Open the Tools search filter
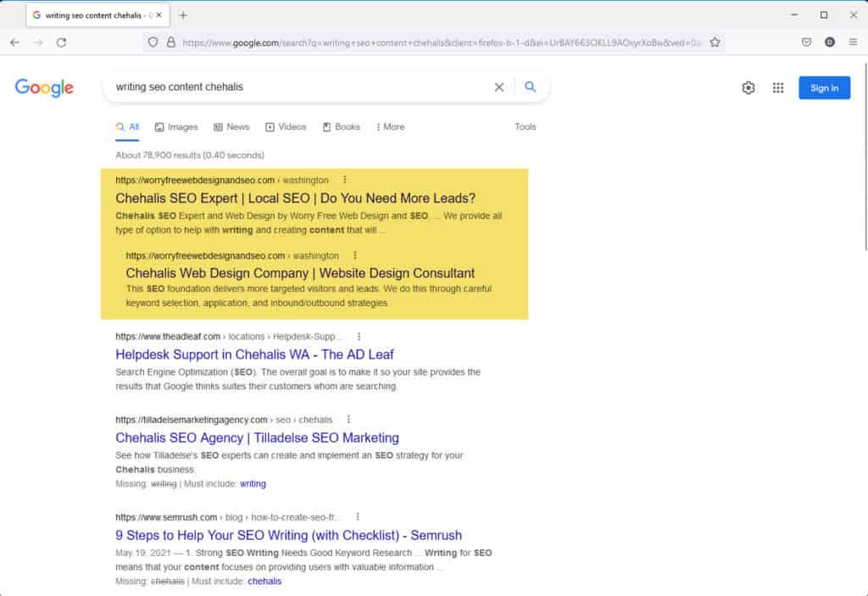The image size is (868, 596). [x=526, y=127]
